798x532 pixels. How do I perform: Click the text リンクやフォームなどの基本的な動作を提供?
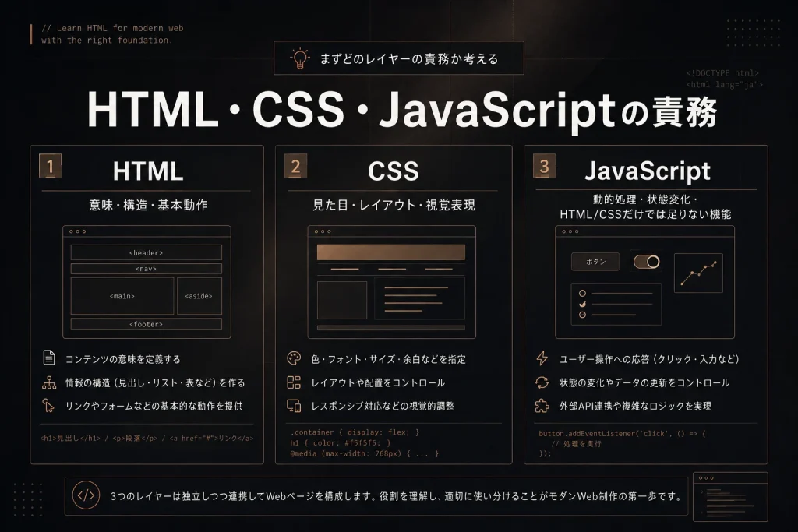point(154,406)
